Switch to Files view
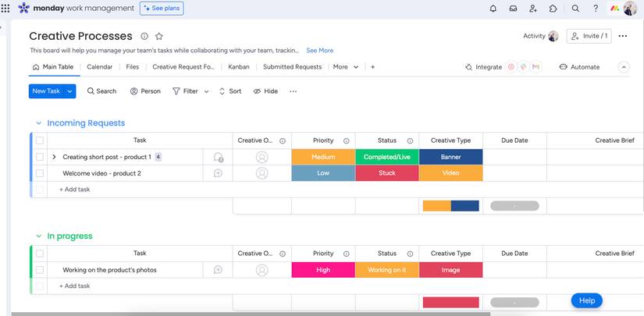The image size is (644, 316). coord(132,67)
